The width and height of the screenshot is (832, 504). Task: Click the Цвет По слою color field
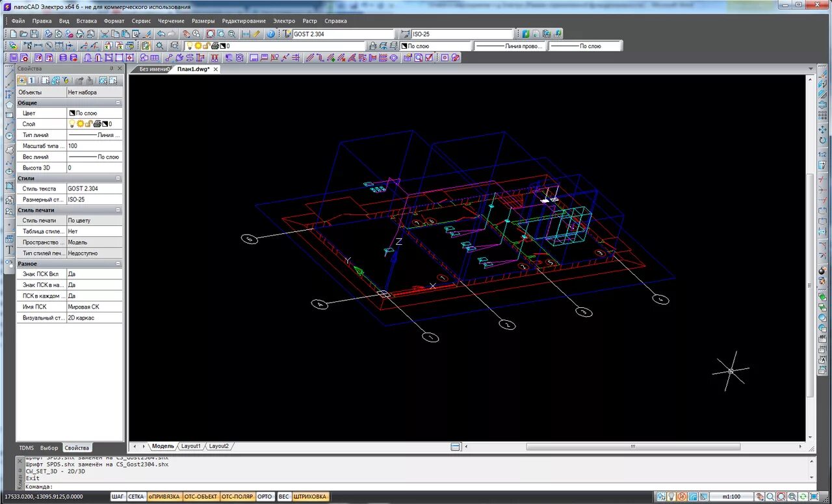94,113
